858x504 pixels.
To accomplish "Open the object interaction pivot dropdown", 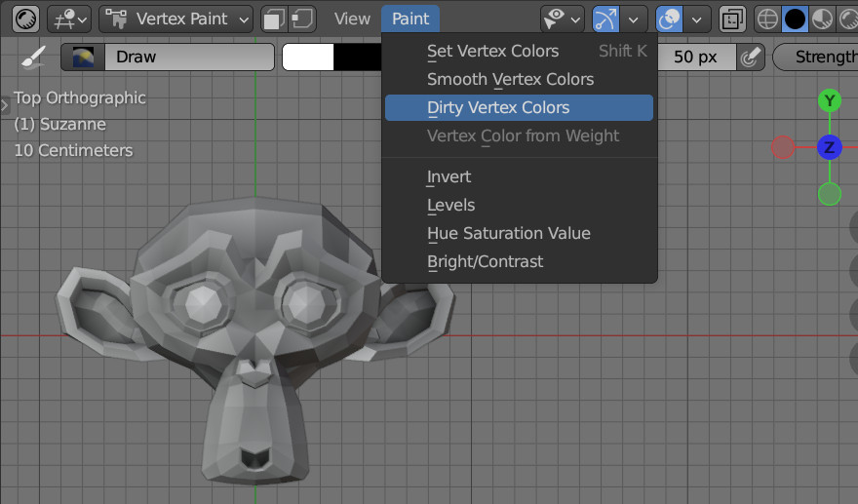I will [69, 19].
